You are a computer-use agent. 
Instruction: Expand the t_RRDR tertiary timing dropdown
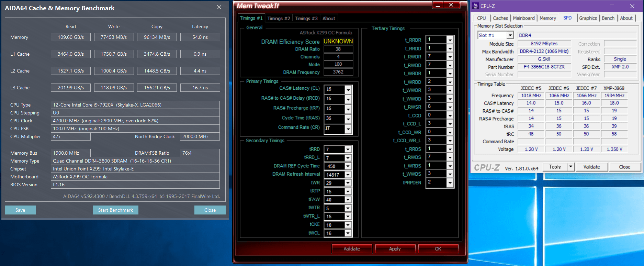[x=450, y=40]
